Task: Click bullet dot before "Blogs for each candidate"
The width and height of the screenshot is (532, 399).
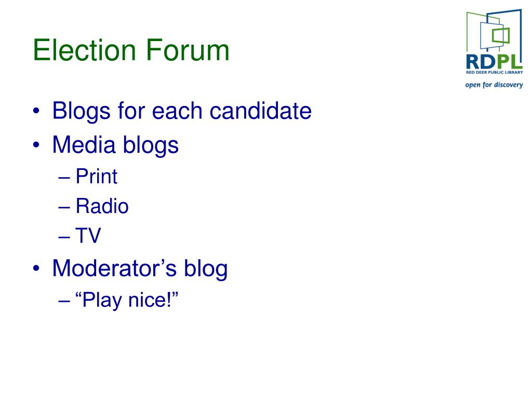Action: (36, 111)
